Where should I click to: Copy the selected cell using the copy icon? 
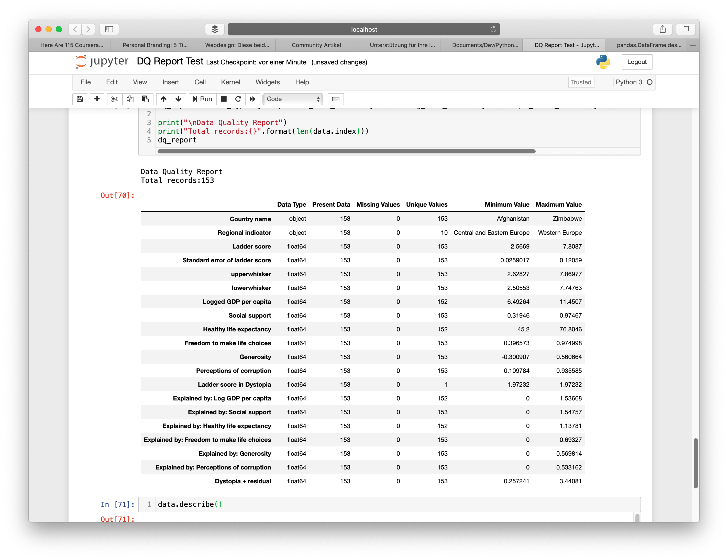click(x=130, y=99)
